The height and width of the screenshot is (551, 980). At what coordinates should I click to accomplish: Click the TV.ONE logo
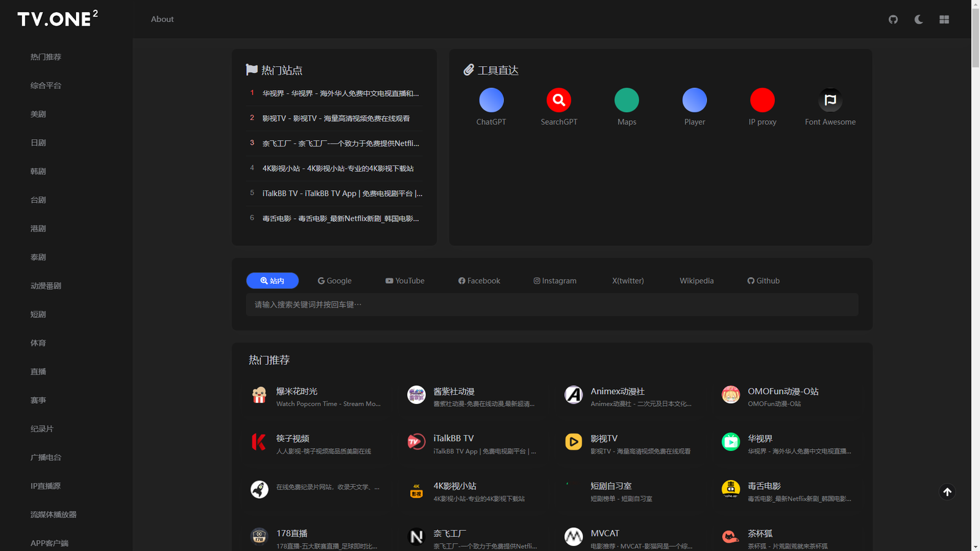click(58, 19)
